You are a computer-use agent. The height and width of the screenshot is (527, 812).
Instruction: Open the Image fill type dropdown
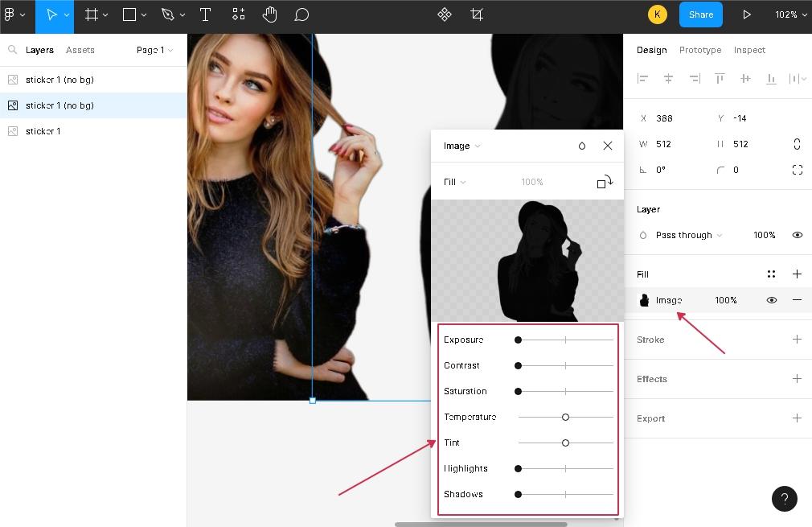[x=461, y=146]
